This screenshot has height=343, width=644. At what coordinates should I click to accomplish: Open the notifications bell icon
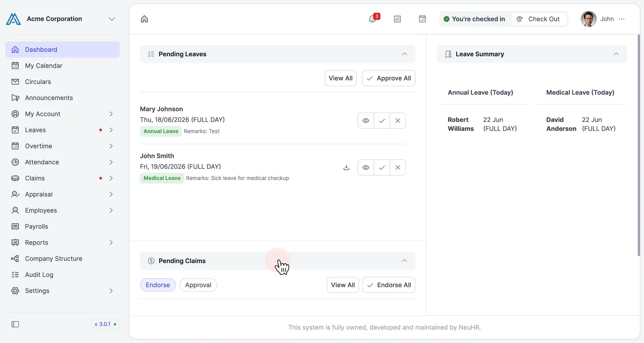click(x=372, y=19)
